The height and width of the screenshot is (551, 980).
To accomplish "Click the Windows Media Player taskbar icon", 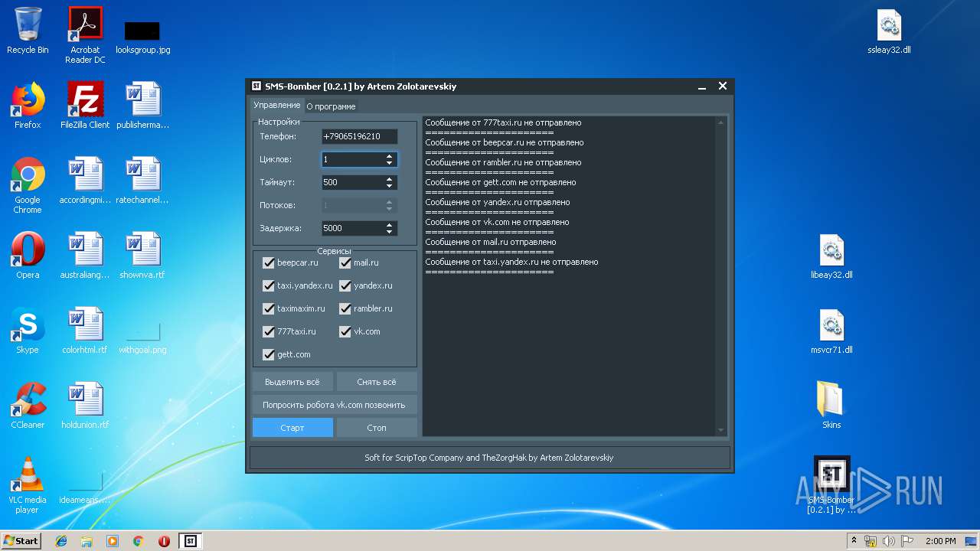I will click(x=113, y=541).
